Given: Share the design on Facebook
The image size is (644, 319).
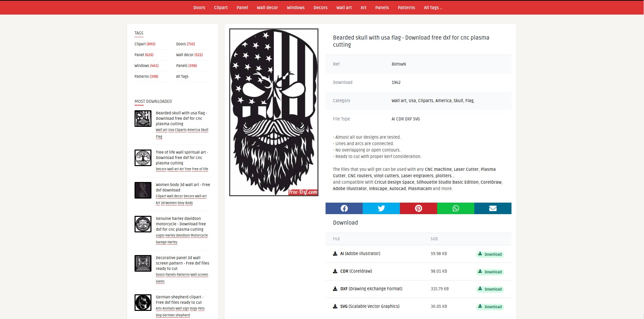Looking at the screenshot, I should pyautogui.click(x=343, y=208).
